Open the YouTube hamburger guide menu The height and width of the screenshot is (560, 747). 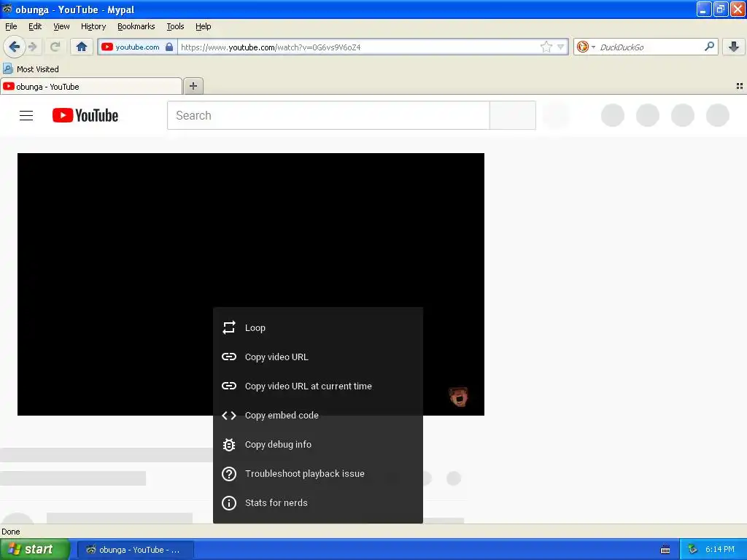tap(26, 115)
